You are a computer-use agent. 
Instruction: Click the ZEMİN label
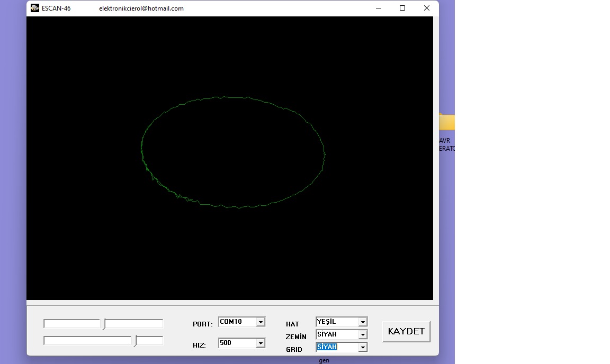point(296,336)
